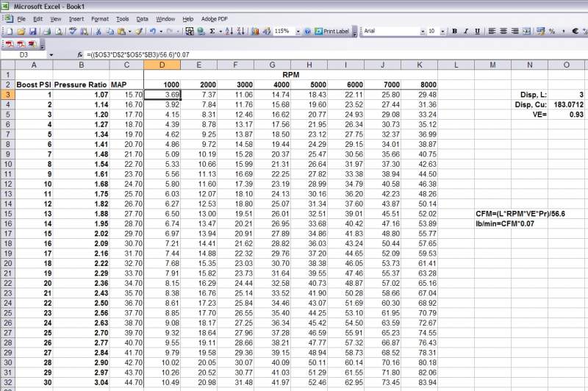Image resolution: width=588 pixels, height=391 pixels.
Task: Click the Percent Style button
Action: coord(551,32)
